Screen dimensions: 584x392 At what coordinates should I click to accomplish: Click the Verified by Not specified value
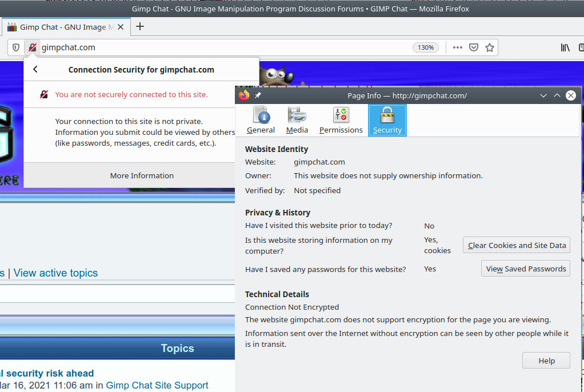(317, 190)
